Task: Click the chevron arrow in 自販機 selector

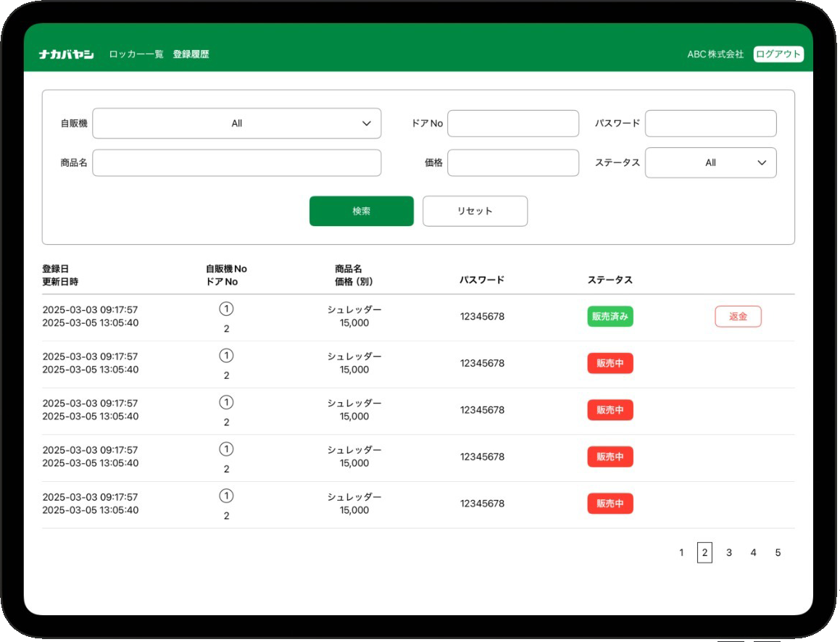Action: (x=367, y=124)
